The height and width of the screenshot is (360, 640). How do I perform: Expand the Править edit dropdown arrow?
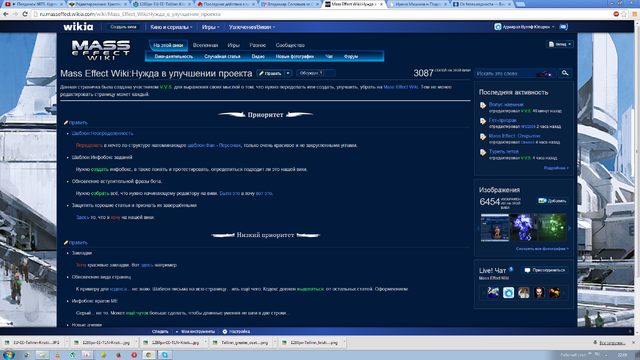pos(288,73)
